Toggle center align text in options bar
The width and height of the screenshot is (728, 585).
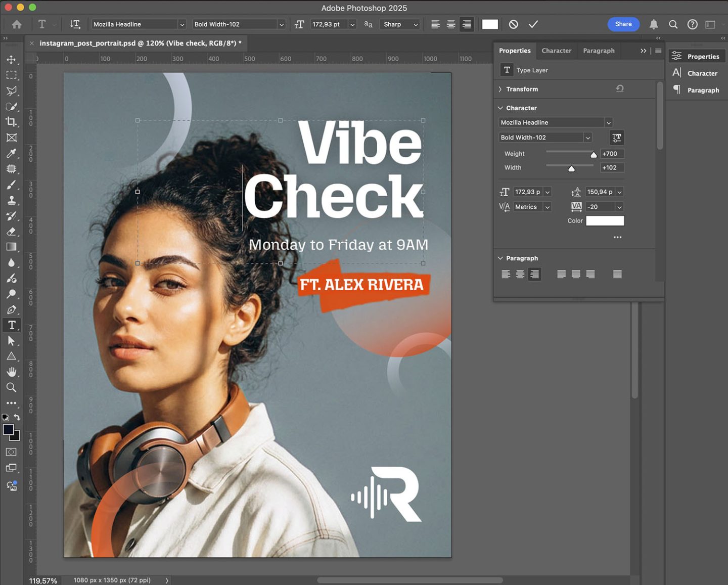click(451, 24)
